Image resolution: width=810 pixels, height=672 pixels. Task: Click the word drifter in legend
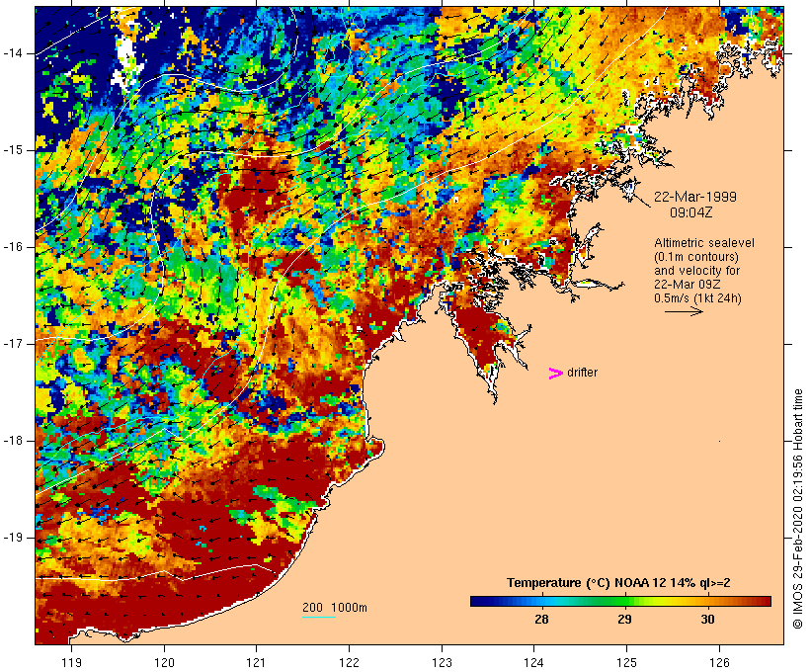point(582,373)
